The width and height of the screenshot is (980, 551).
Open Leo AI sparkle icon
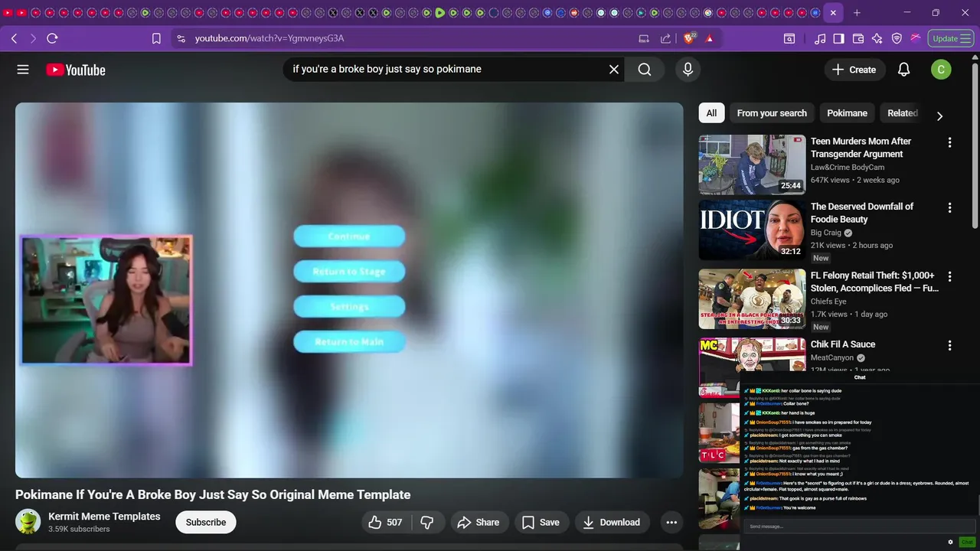point(877,38)
